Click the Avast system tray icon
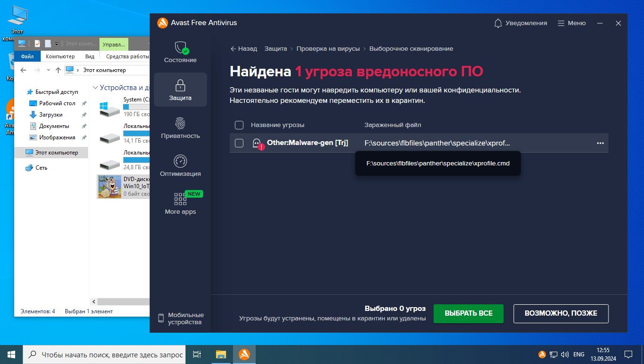 (x=542, y=354)
